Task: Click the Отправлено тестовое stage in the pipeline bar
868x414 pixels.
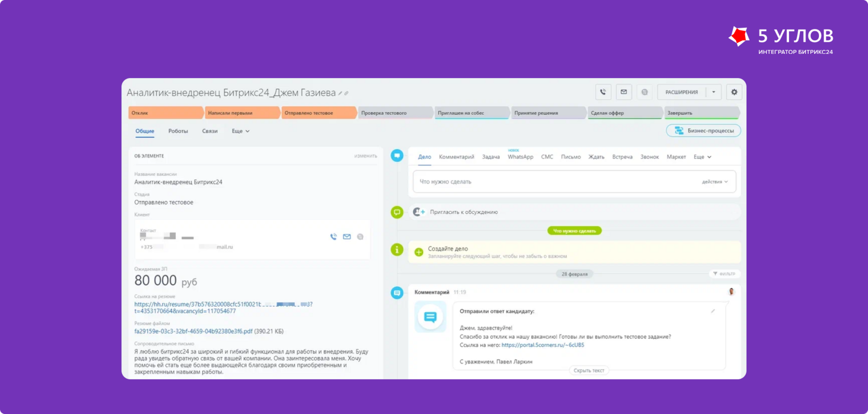Action: tap(318, 113)
